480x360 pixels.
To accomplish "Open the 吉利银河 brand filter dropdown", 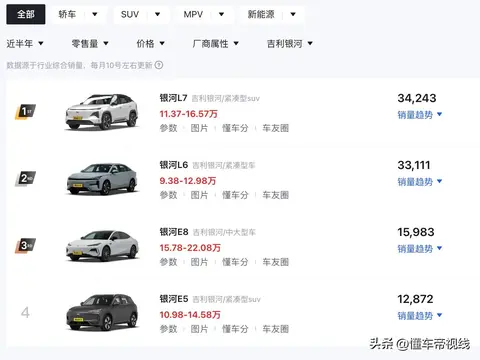I will click(x=290, y=43).
